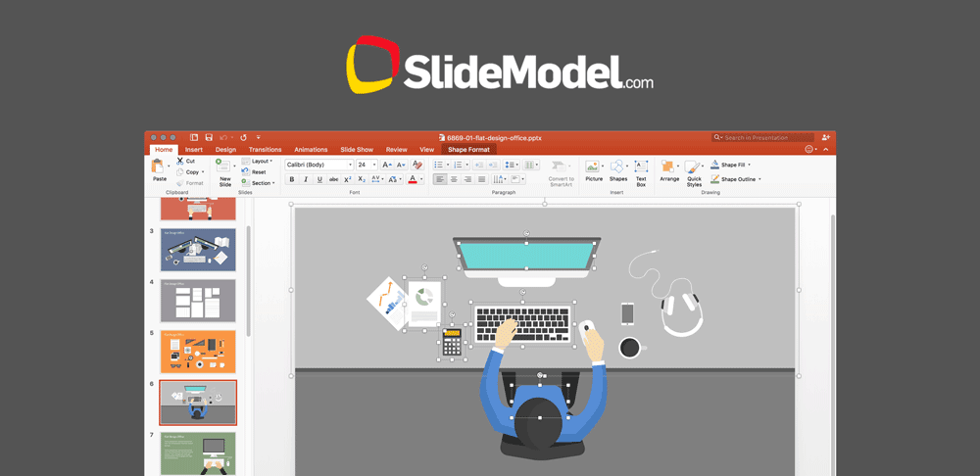
Task: Apply red font color with the A swatch
Action: (413, 179)
